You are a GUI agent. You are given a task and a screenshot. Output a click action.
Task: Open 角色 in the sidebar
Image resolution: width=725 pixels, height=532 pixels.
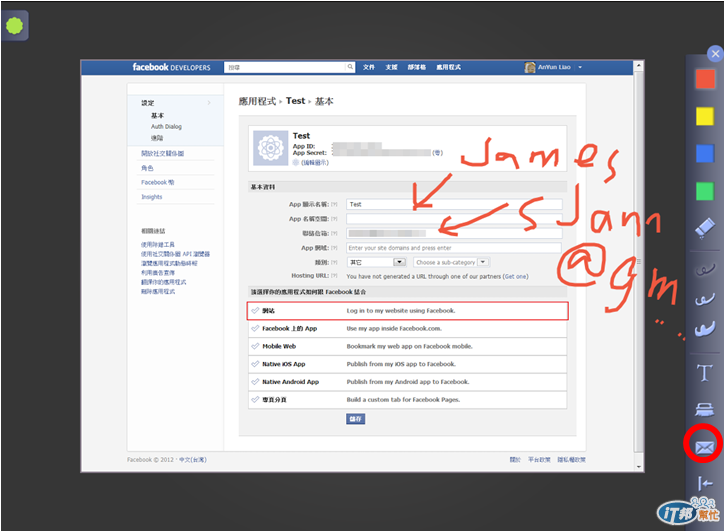pos(147,168)
